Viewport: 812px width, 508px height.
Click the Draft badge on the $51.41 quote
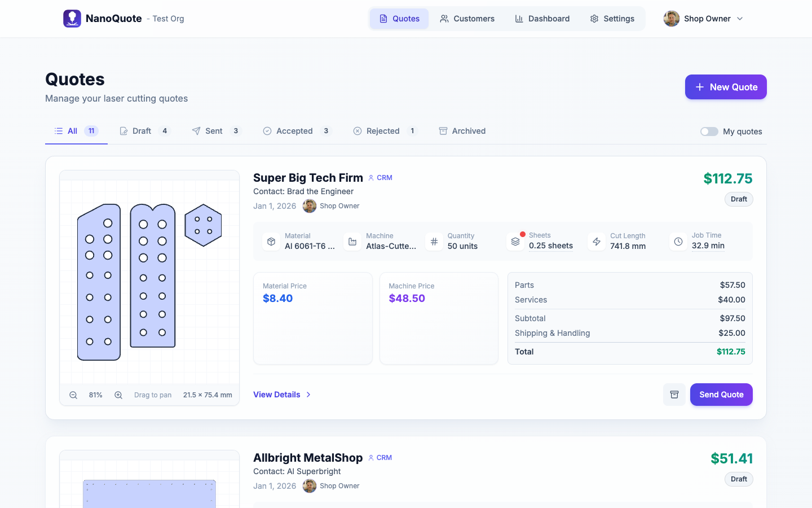(739, 479)
